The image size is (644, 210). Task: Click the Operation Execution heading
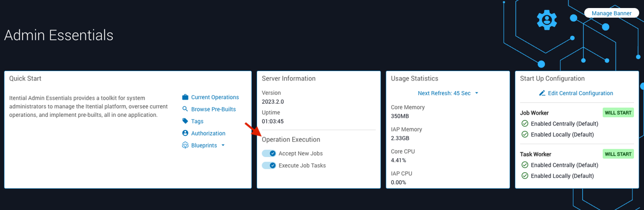[291, 139]
